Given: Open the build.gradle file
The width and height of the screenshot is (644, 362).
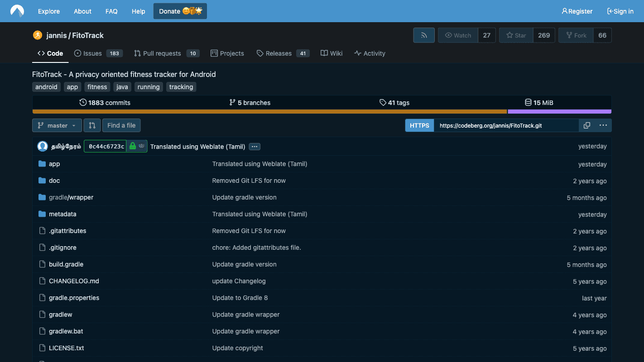Looking at the screenshot, I should tap(66, 264).
